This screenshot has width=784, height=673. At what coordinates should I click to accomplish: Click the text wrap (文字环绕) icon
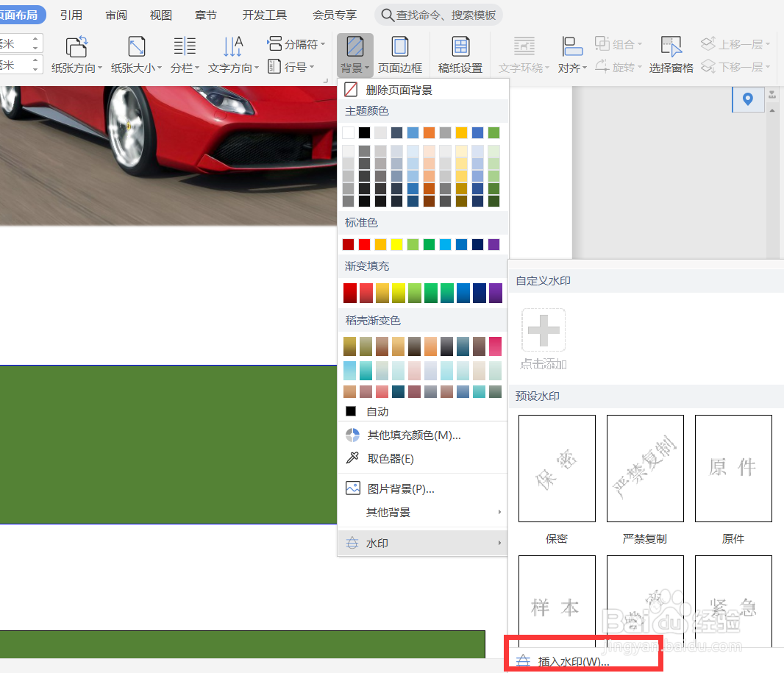click(x=524, y=46)
